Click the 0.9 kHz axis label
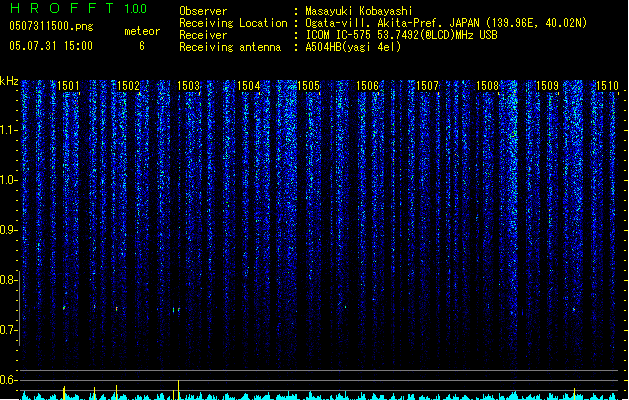The width and height of the screenshot is (629, 400). click(8, 230)
